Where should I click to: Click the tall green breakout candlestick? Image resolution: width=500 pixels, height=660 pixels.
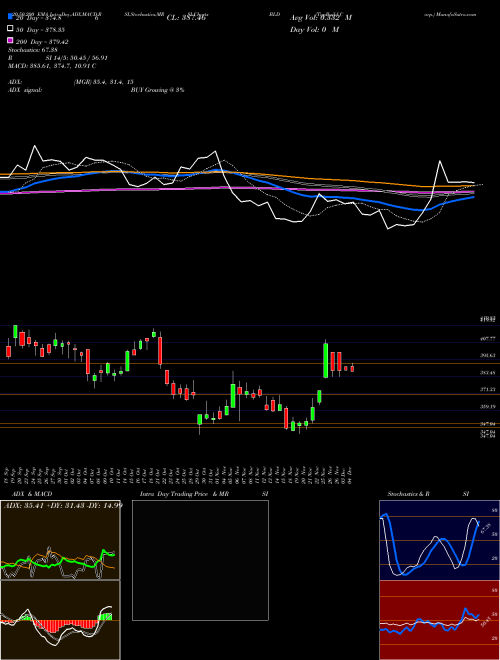coord(325,359)
